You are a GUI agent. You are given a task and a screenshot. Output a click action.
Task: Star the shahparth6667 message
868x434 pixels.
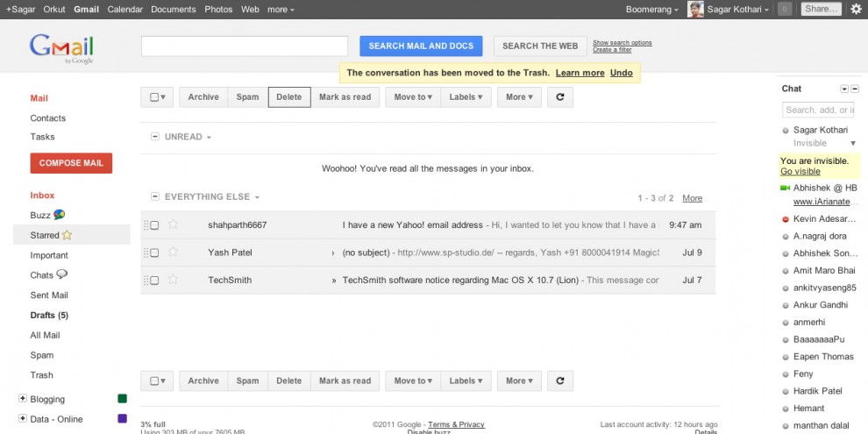pos(173,224)
